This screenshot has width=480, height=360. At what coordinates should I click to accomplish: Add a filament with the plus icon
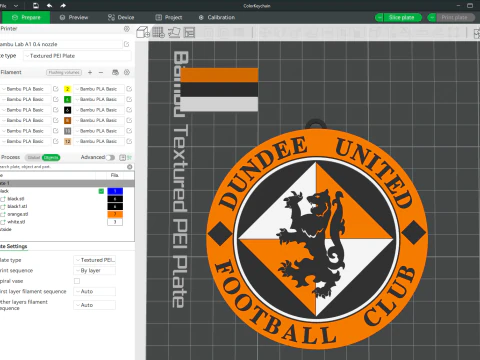click(90, 72)
